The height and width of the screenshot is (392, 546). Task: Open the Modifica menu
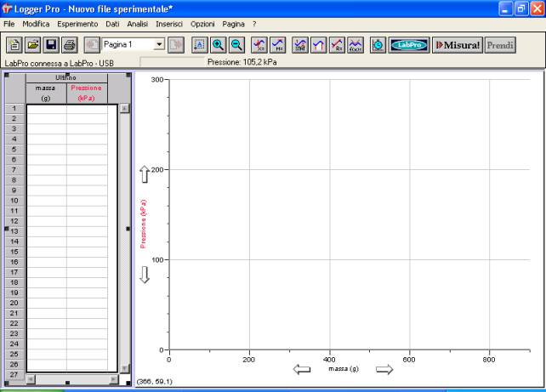[x=36, y=24]
